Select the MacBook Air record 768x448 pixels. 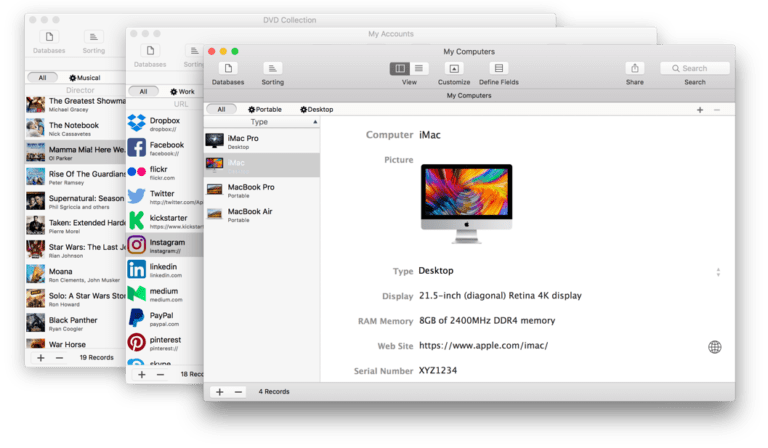coord(262,214)
